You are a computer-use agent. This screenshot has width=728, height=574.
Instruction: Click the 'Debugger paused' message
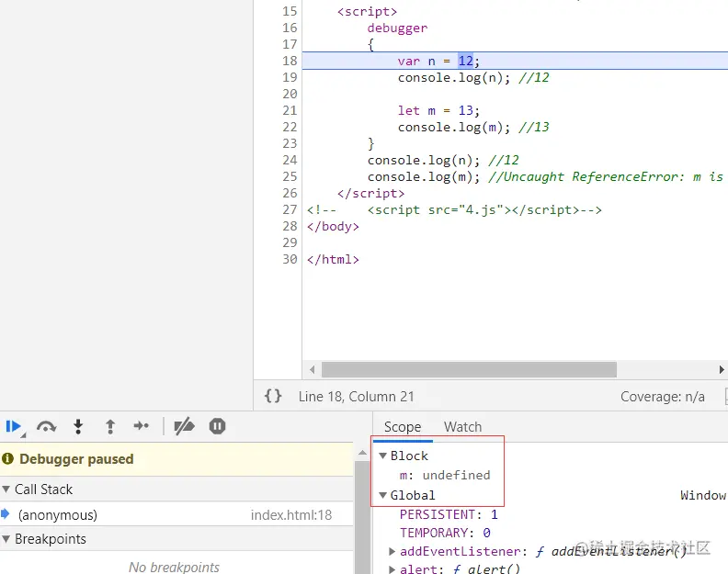point(76,459)
